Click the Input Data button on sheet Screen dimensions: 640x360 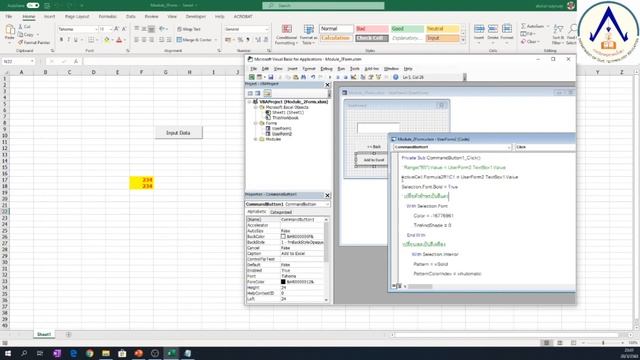(x=178, y=133)
